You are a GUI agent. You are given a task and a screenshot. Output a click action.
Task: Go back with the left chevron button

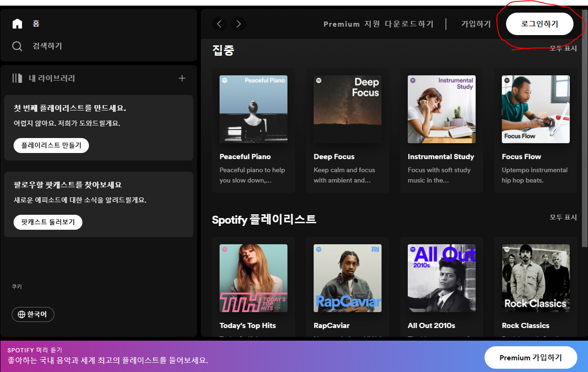220,24
